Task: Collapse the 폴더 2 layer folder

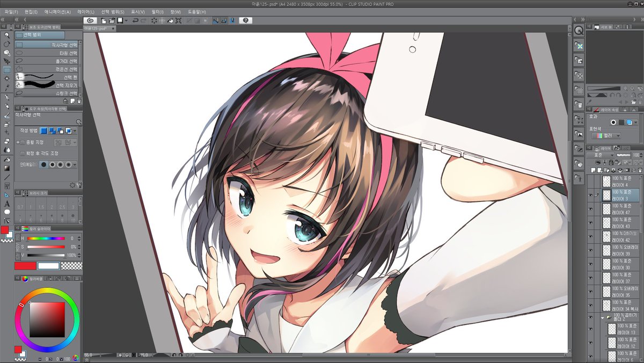Action: (x=602, y=318)
